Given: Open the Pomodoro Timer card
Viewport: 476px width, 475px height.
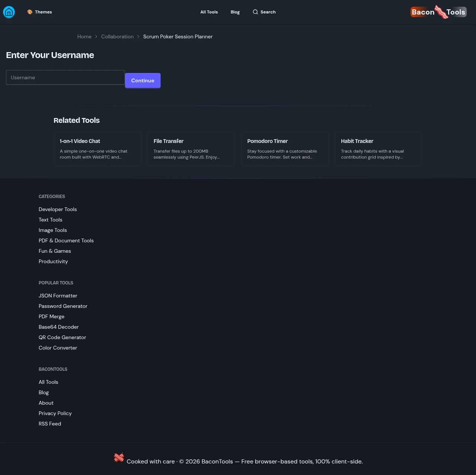Looking at the screenshot, I should tap(285, 149).
